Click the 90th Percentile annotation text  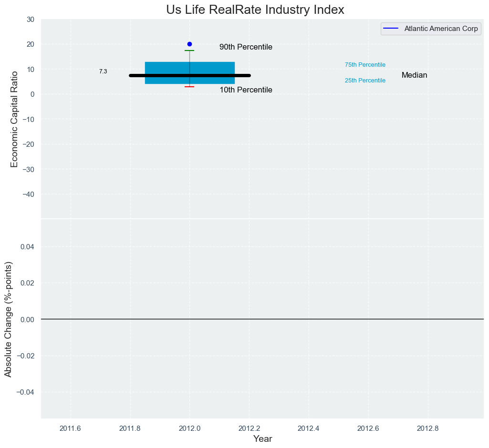tap(246, 47)
